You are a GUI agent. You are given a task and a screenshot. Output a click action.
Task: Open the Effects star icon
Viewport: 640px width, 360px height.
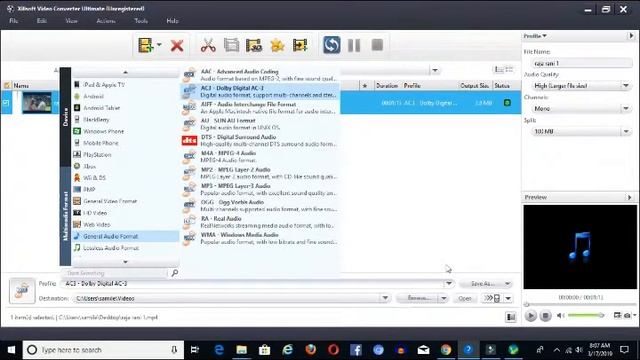coord(277,45)
